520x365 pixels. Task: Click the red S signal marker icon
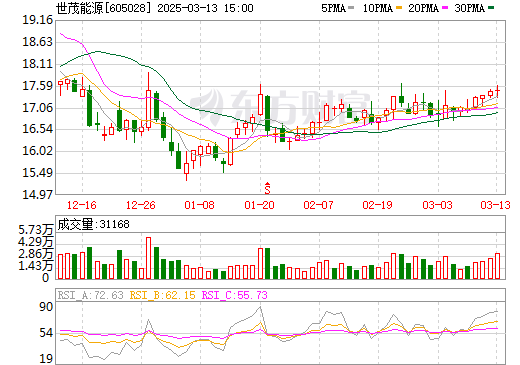point(267,188)
